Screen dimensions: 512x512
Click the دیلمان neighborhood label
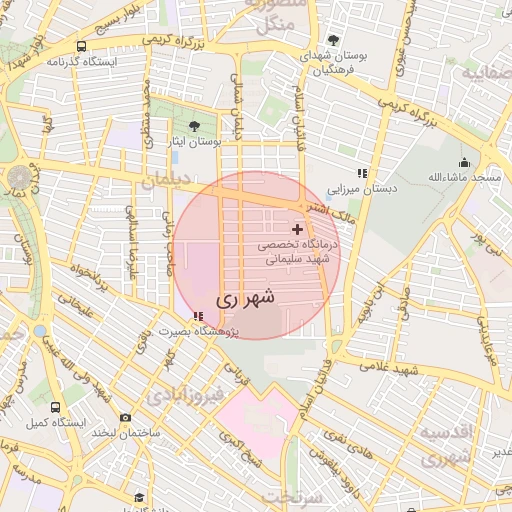(x=166, y=180)
